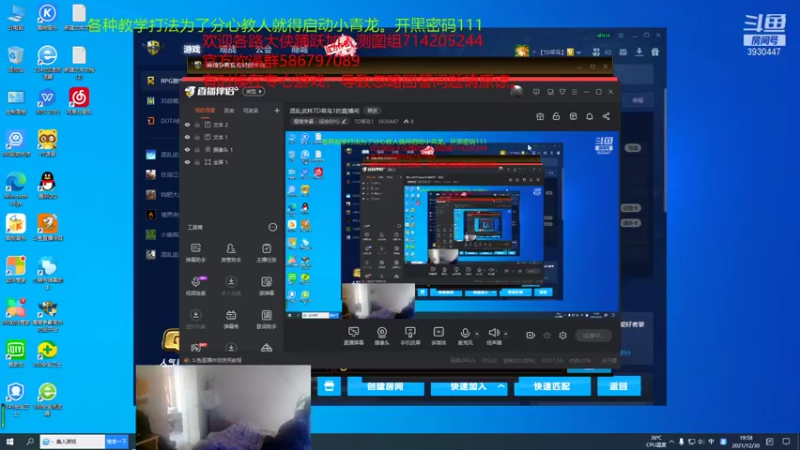Open the taskbar clock showing 19:58
The height and width of the screenshot is (450, 800).
coord(746,442)
